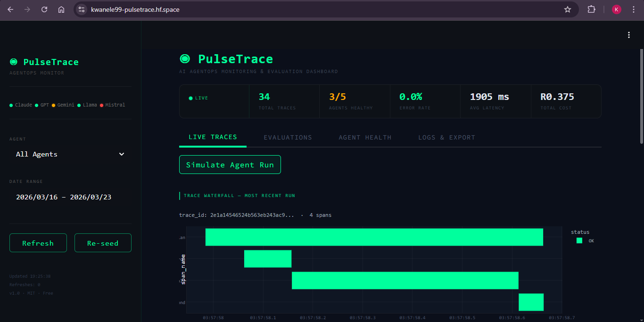
Task: Click the small bottom-row span bar
Action: [x=531, y=302]
